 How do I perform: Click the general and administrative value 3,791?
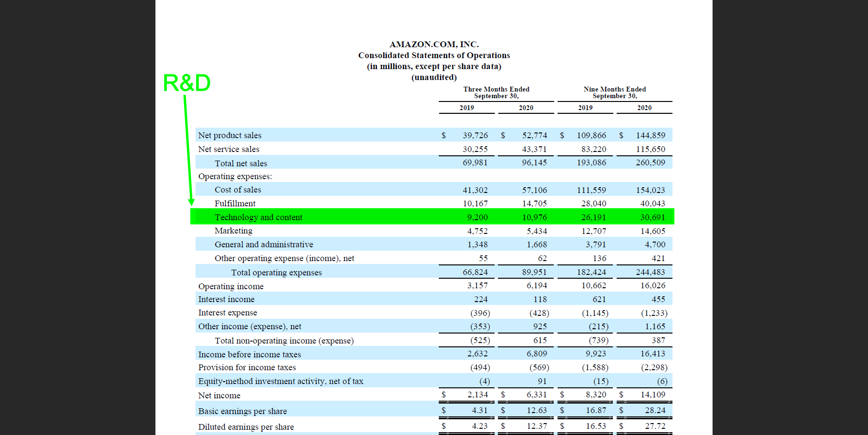[596, 244]
